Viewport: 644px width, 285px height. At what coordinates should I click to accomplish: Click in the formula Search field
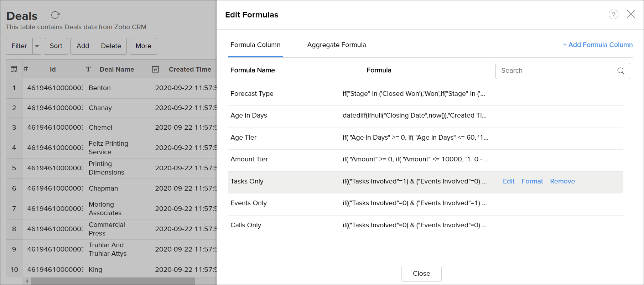click(x=556, y=71)
